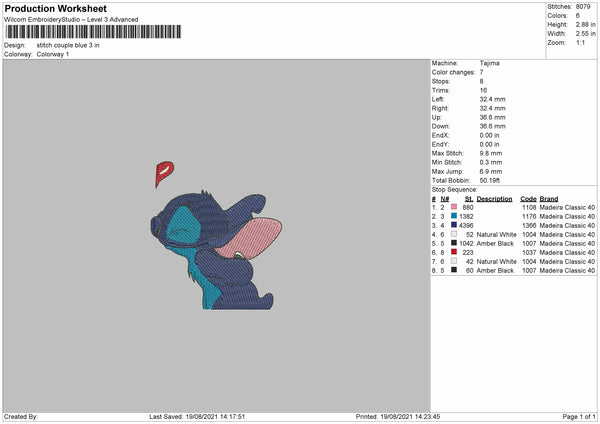Click the Stop Sequence heading
The height and width of the screenshot is (424, 600).
(x=455, y=189)
